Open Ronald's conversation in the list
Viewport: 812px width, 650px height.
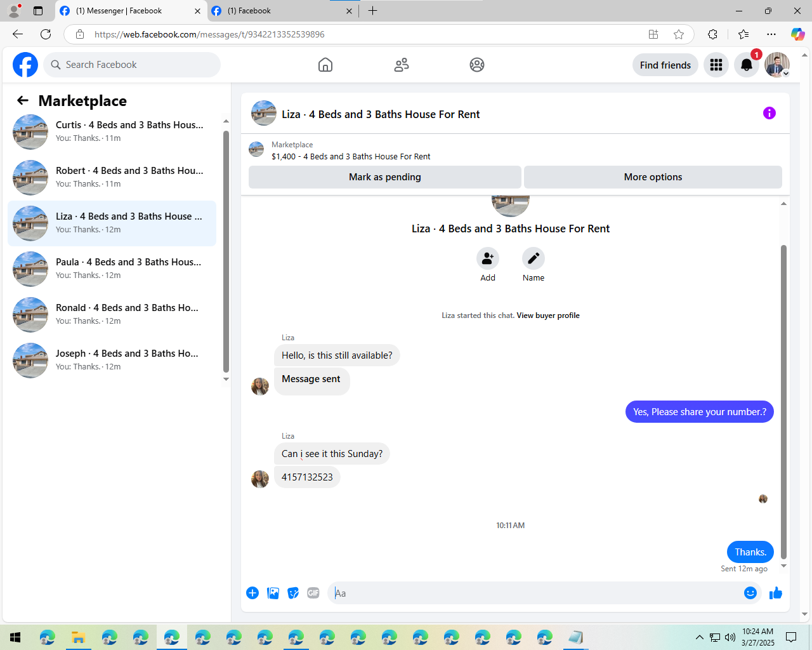point(112,315)
